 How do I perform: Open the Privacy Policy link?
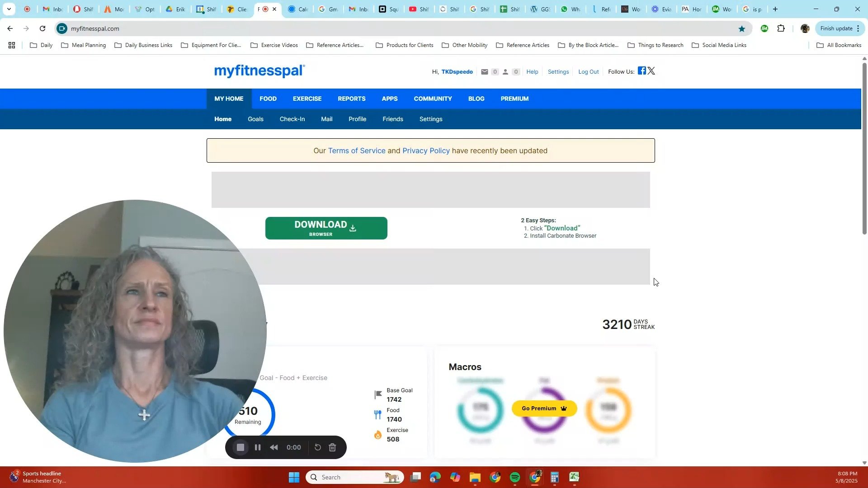pos(426,151)
